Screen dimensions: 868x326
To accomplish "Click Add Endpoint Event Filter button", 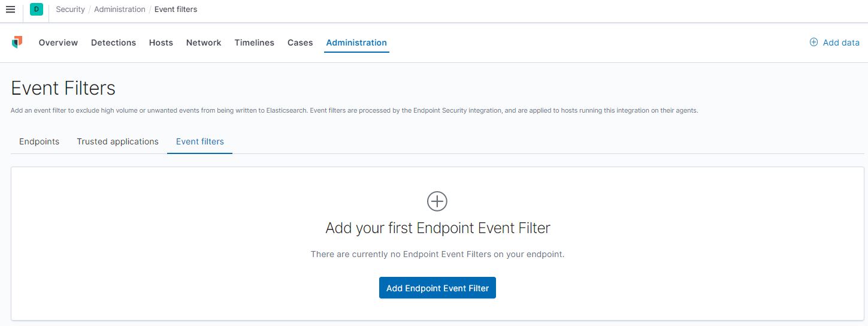I will (437, 288).
